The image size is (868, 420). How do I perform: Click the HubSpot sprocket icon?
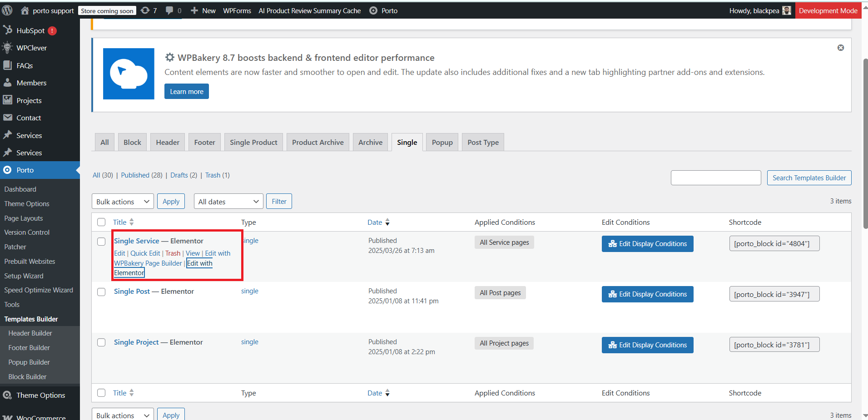[8, 30]
